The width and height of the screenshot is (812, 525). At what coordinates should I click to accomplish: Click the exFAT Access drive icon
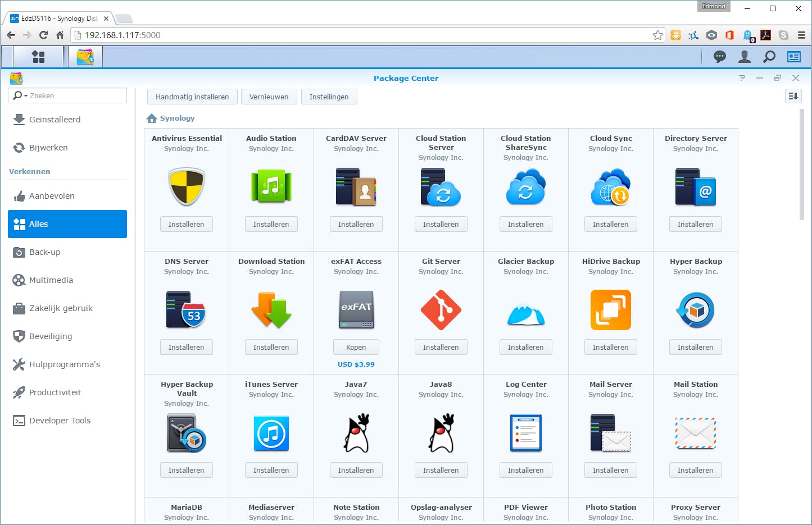[356, 310]
